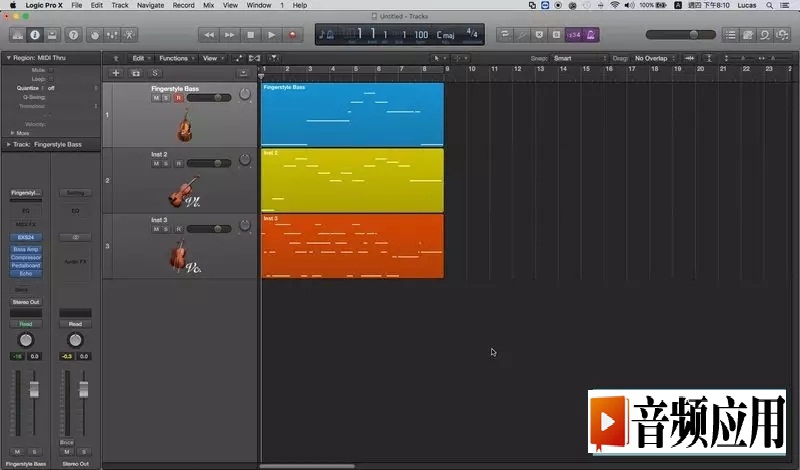Collapse the Region: MIDI Thru section
The height and width of the screenshot is (470, 800).
coord(8,58)
